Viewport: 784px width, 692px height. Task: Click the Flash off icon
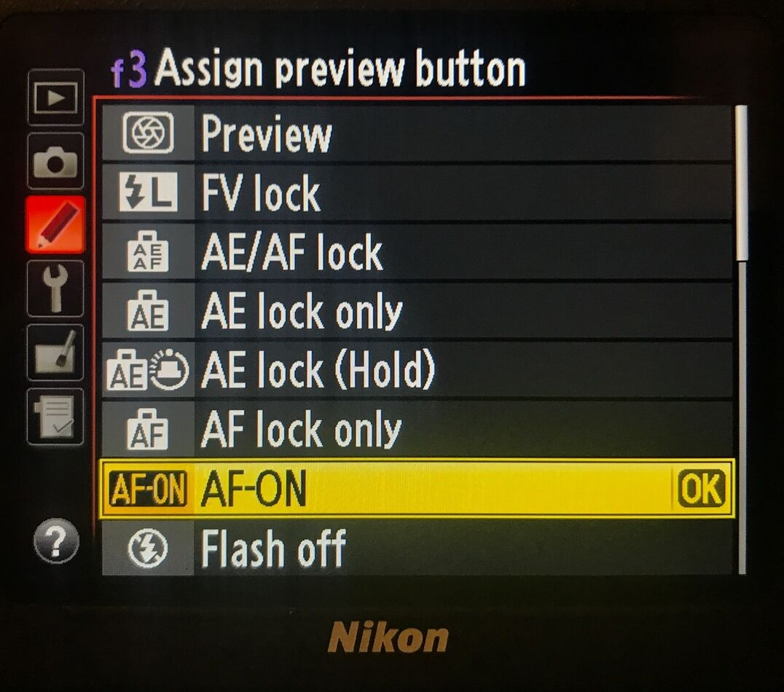[147, 548]
